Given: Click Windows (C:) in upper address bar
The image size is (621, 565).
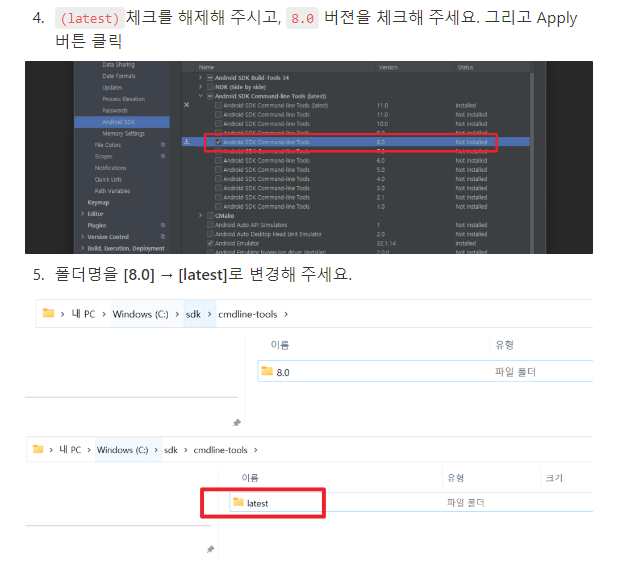Looking at the screenshot, I should (140, 314).
